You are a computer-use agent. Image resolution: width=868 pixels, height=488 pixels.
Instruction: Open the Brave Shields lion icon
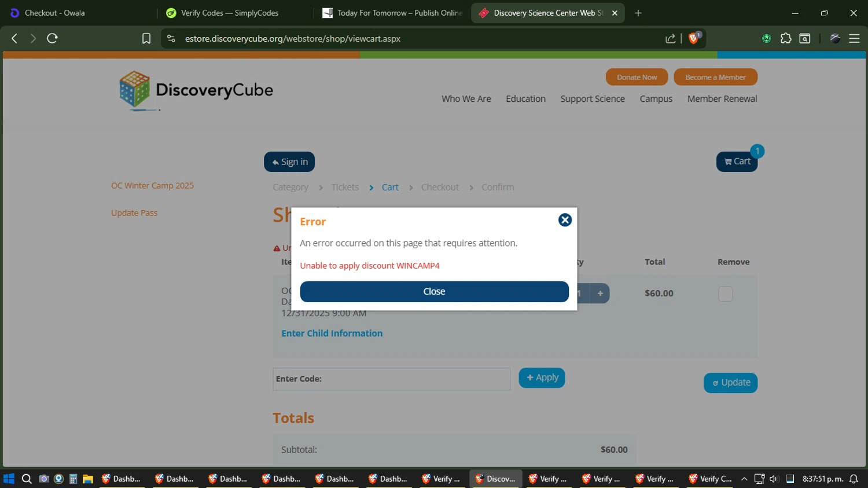(694, 38)
